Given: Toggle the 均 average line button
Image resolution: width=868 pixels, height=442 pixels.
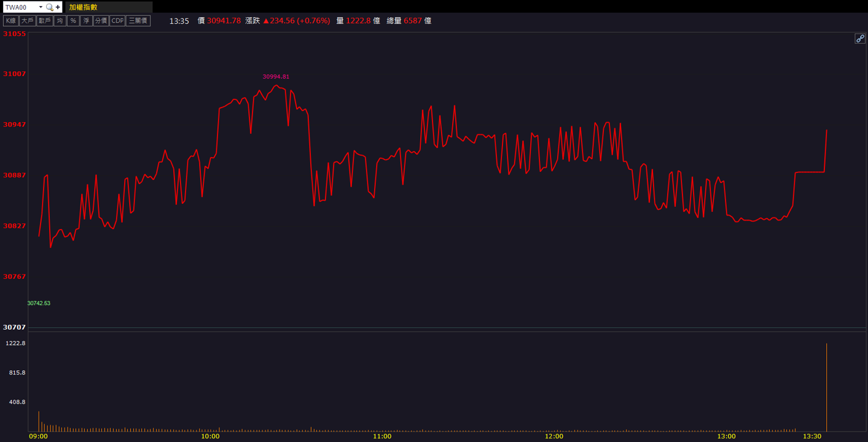Looking at the screenshot, I should click(x=60, y=21).
